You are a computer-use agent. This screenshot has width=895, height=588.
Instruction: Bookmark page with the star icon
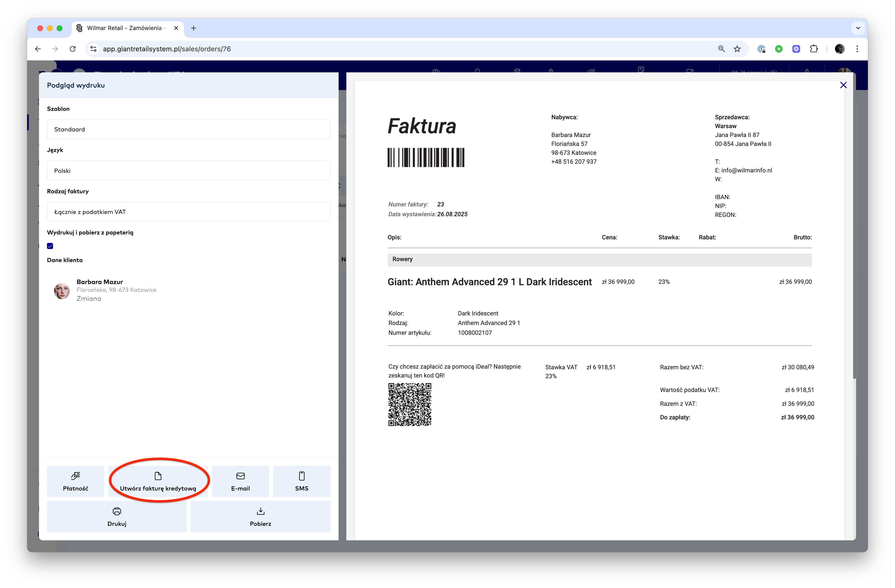(x=737, y=49)
